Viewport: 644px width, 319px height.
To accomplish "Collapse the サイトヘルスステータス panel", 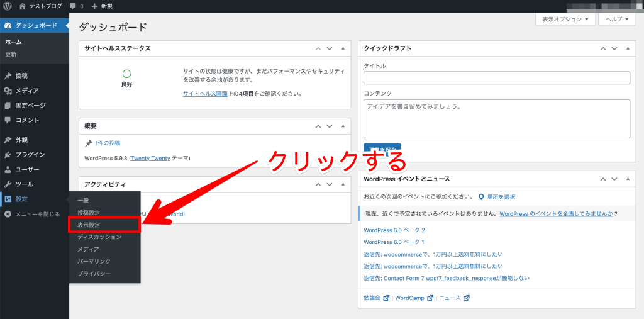I will tap(343, 48).
